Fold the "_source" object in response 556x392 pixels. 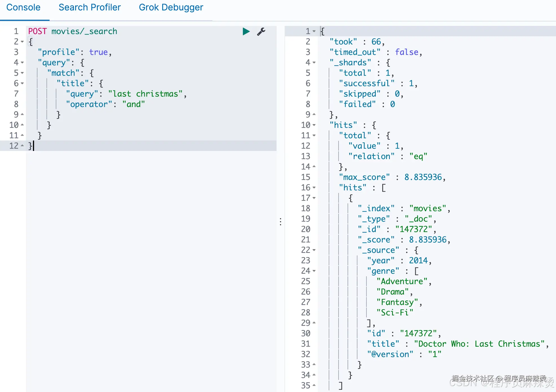[x=314, y=250]
